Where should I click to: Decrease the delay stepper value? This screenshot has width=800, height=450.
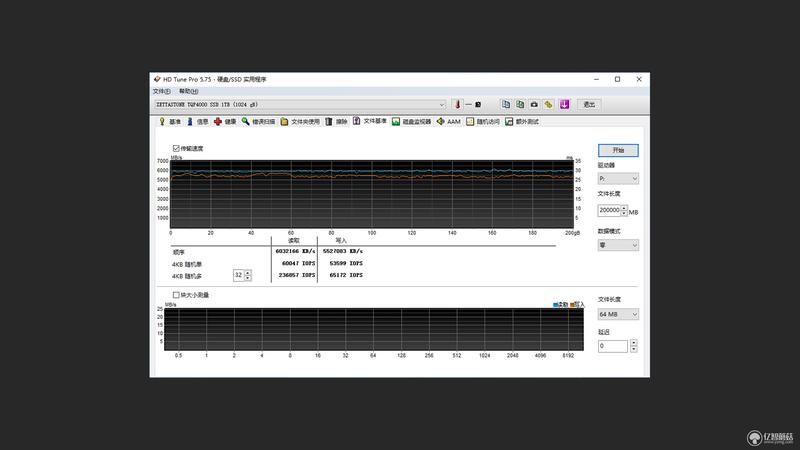click(633, 349)
